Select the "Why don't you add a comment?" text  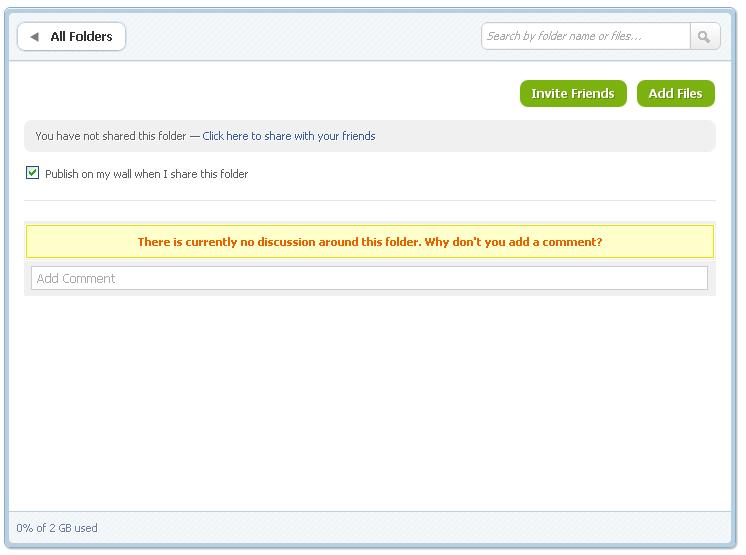coord(513,242)
